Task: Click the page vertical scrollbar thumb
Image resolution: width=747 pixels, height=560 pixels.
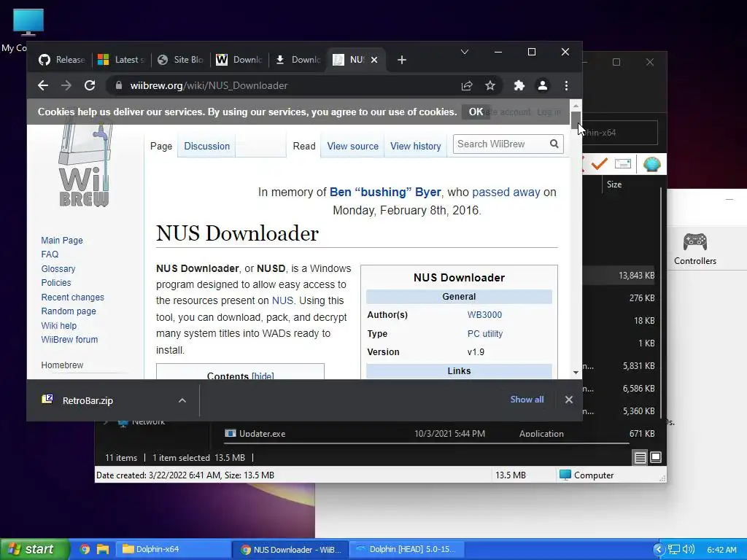Action: (576, 120)
